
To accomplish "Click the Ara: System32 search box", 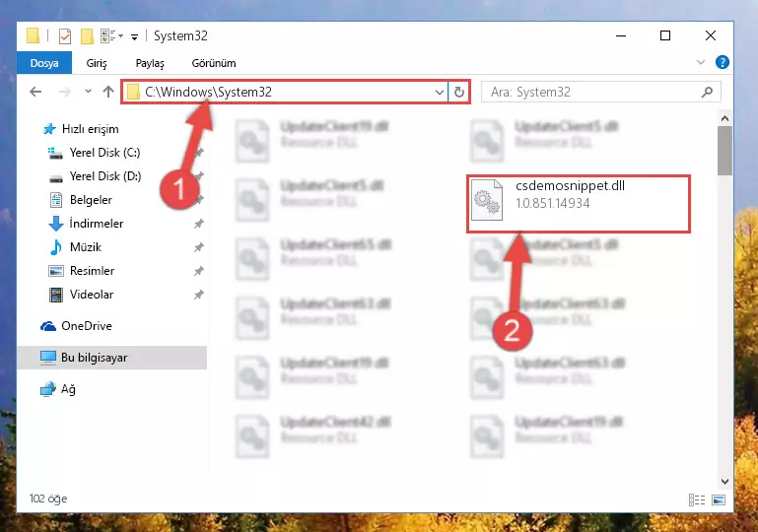I will click(x=601, y=92).
